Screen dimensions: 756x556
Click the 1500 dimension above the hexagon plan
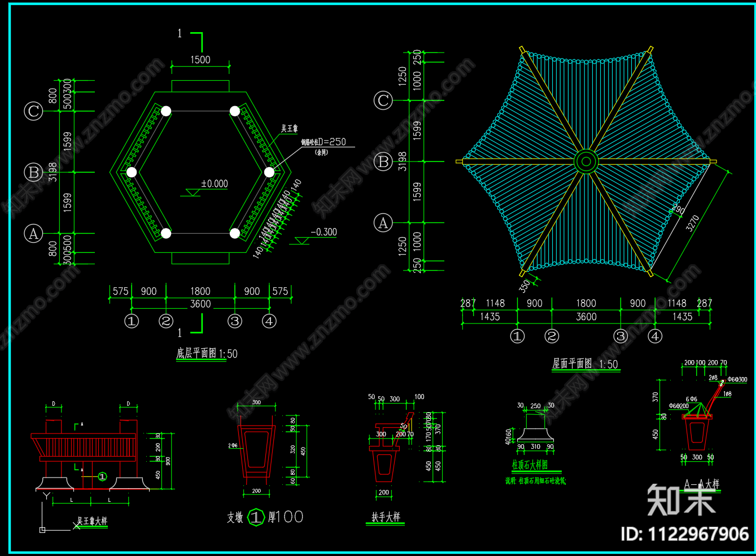pyautogui.click(x=200, y=60)
